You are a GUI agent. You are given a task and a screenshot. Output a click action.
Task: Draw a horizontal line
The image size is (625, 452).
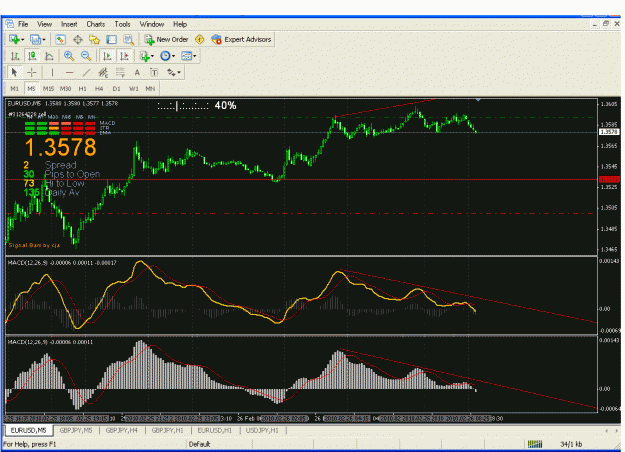[69, 73]
